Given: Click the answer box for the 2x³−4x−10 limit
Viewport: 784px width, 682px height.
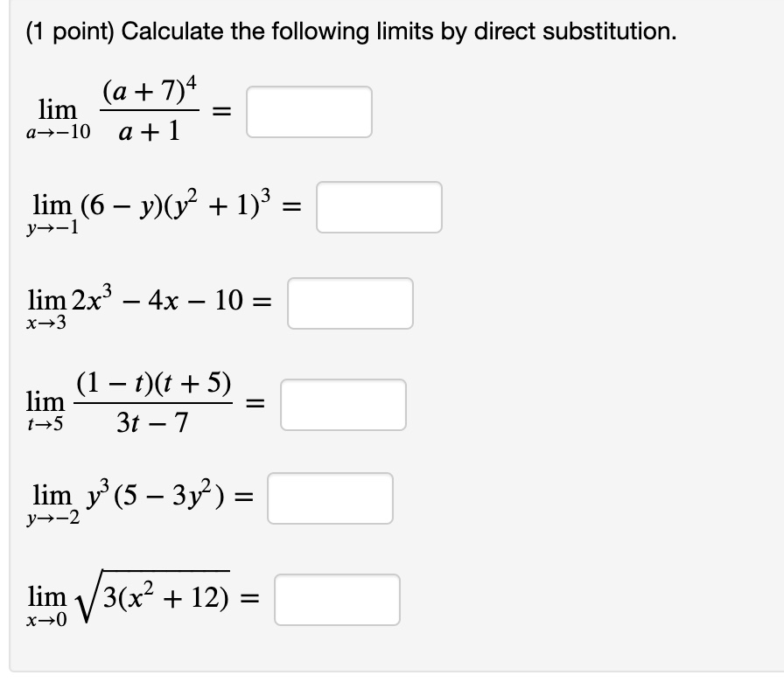Looking at the screenshot, I should click(x=350, y=303).
